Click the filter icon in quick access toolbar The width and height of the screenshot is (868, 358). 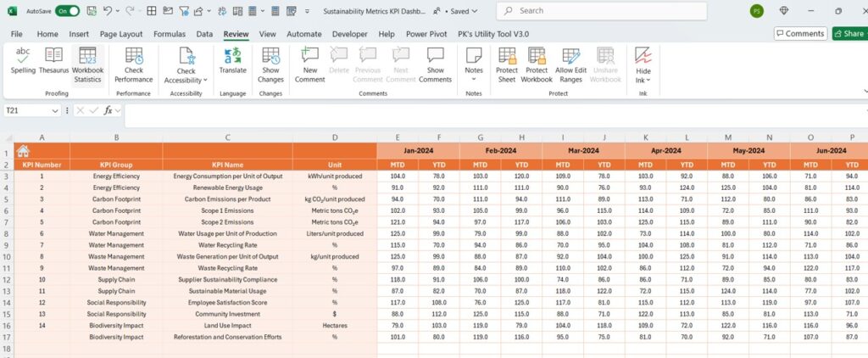[183, 10]
